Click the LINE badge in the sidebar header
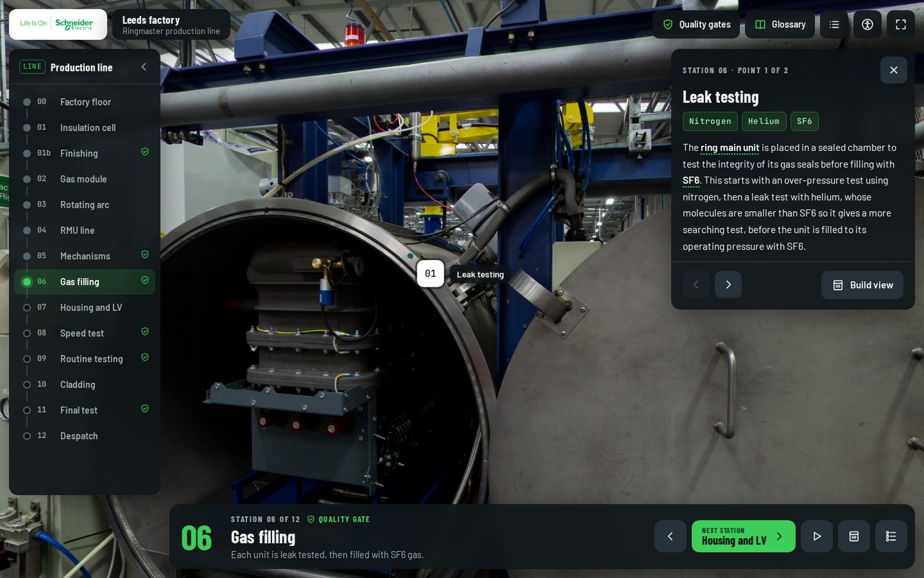This screenshot has height=578, width=924. (32, 67)
